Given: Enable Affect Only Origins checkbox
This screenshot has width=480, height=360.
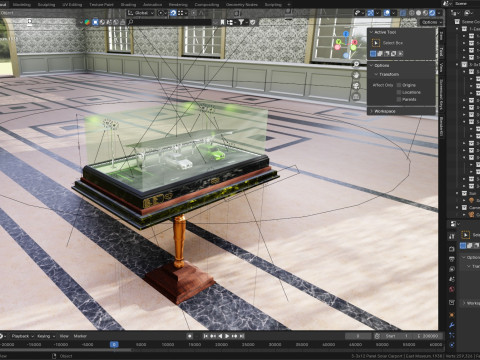Looking at the screenshot, I should 399,85.
